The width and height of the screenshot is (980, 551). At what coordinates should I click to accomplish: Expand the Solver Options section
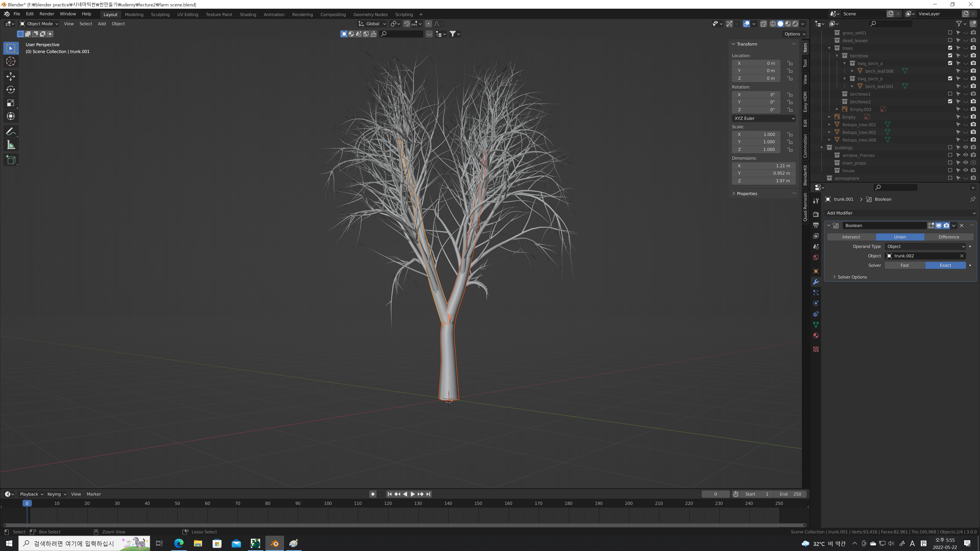(852, 277)
